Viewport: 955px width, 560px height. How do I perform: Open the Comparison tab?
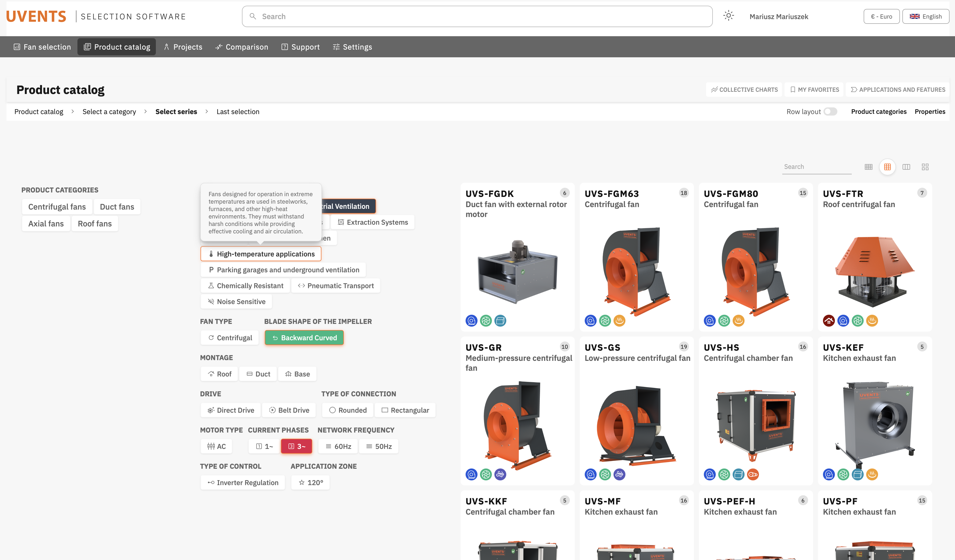click(242, 47)
